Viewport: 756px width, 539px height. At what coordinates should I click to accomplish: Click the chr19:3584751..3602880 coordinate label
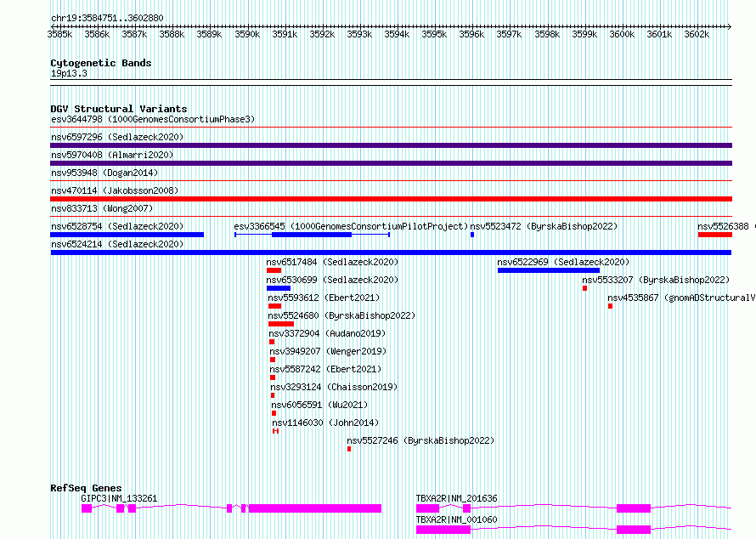(107, 19)
